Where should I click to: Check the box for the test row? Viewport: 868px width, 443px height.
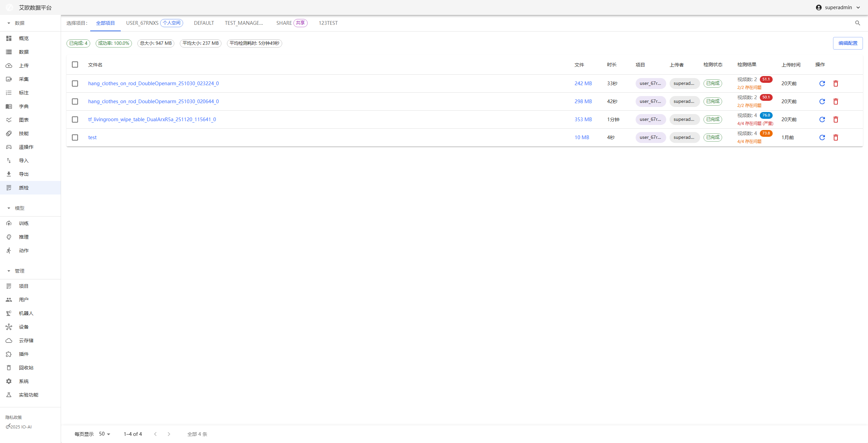pyautogui.click(x=75, y=137)
